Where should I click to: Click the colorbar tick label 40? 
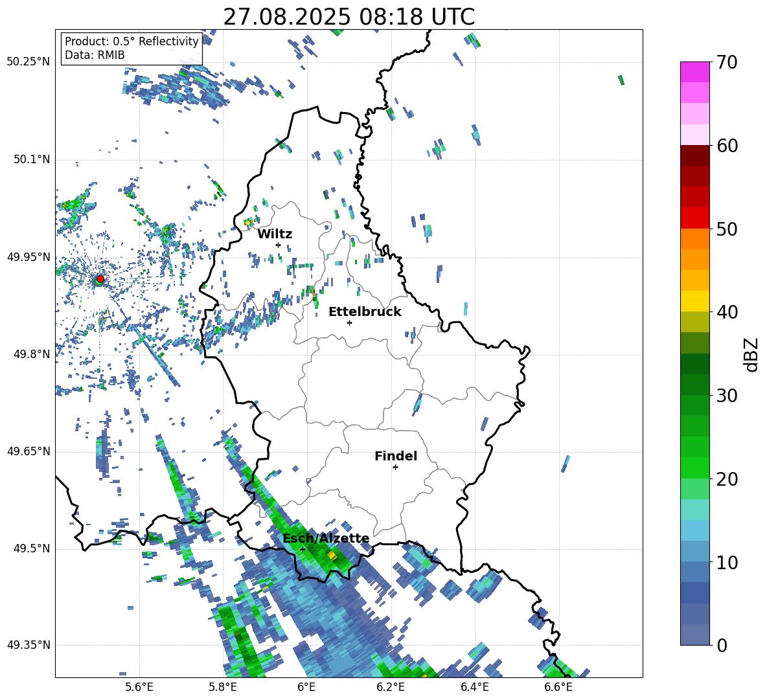[x=727, y=312]
